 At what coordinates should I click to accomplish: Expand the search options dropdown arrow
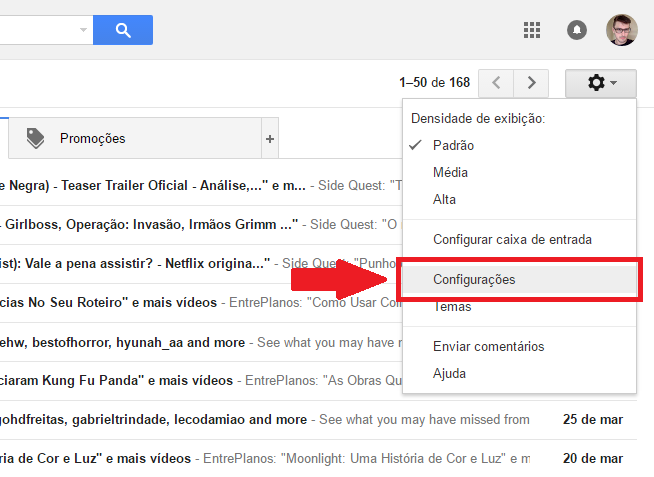83,30
